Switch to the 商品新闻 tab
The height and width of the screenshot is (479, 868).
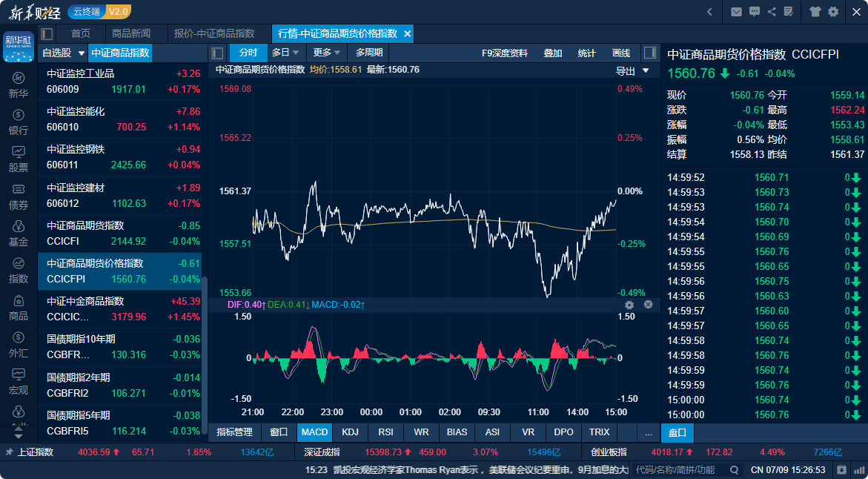[131, 34]
